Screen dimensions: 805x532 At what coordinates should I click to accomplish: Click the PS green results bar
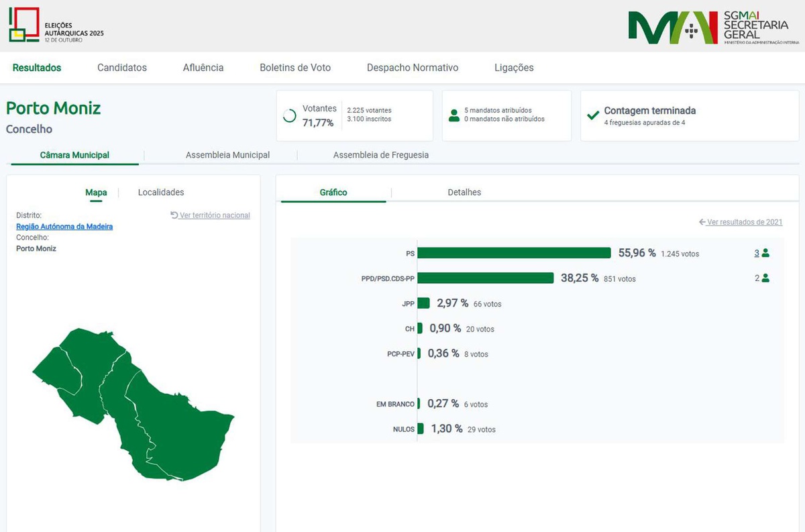tap(514, 253)
